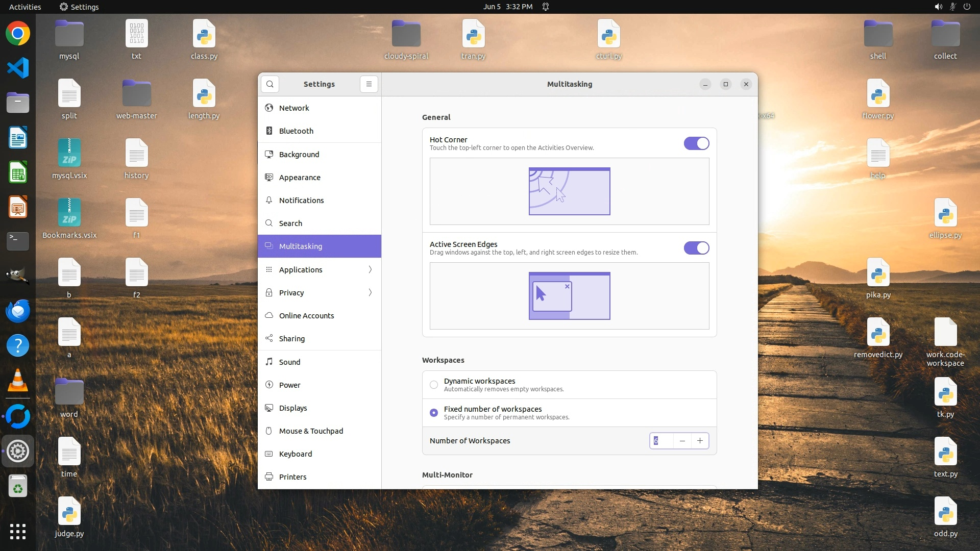The width and height of the screenshot is (980, 551).
Task: Expand the Privacy submenu chevron
Action: tap(370, 293)
